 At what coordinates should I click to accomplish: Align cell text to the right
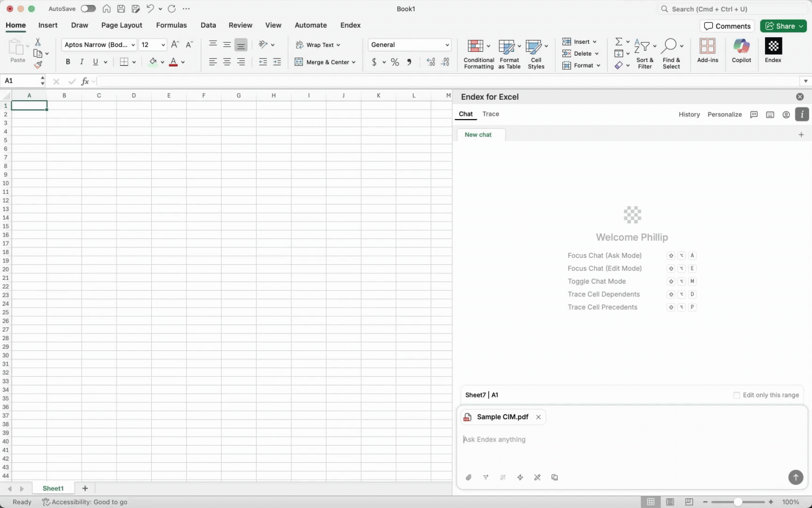click(x=241, y=62)
